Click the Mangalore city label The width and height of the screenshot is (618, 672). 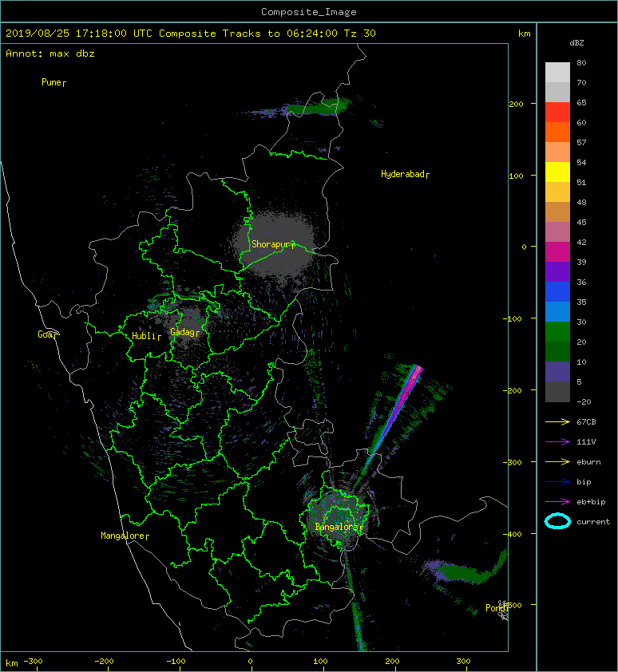point(125,536)
